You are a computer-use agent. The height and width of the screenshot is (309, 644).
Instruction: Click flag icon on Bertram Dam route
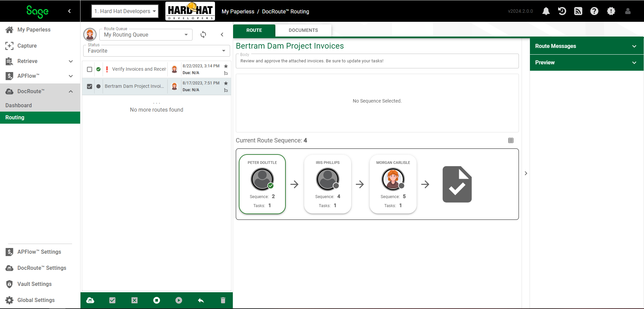(x=226, y=90)
